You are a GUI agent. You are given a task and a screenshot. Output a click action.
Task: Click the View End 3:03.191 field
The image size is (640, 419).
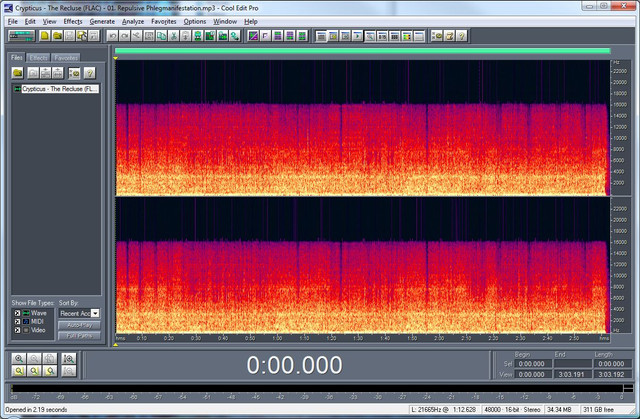tap(572, 374)
